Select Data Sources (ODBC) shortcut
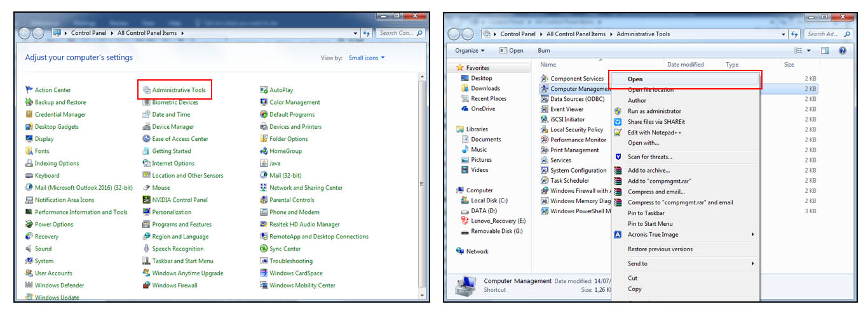868x316 pixels. [573, 99]
